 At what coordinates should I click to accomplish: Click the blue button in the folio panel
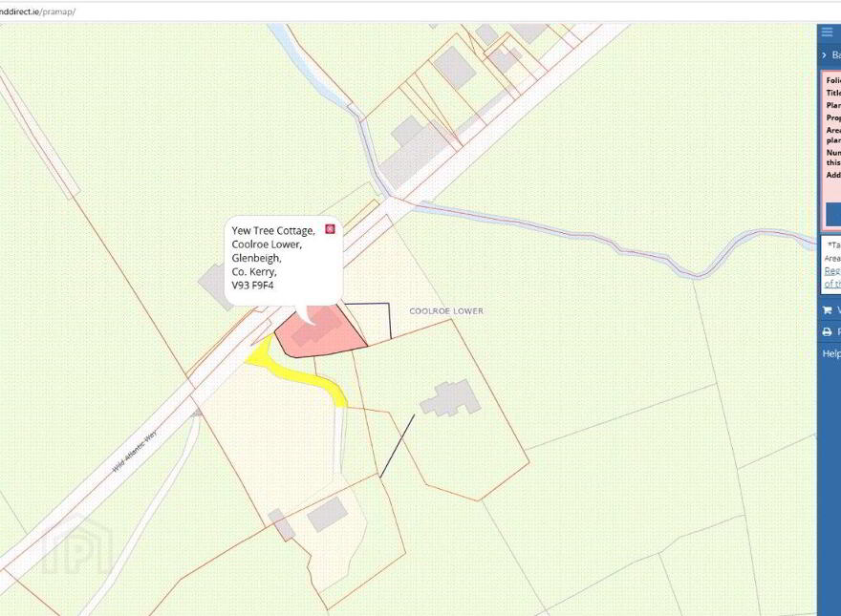pyautogui.click(x=833, y=215)
